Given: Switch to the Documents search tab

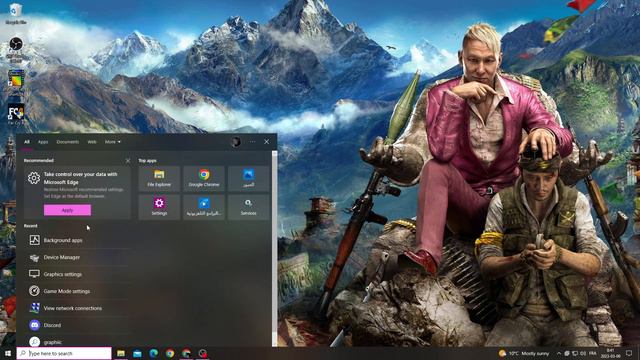Looking at the screenshot, I should click(x=67, y=142).
